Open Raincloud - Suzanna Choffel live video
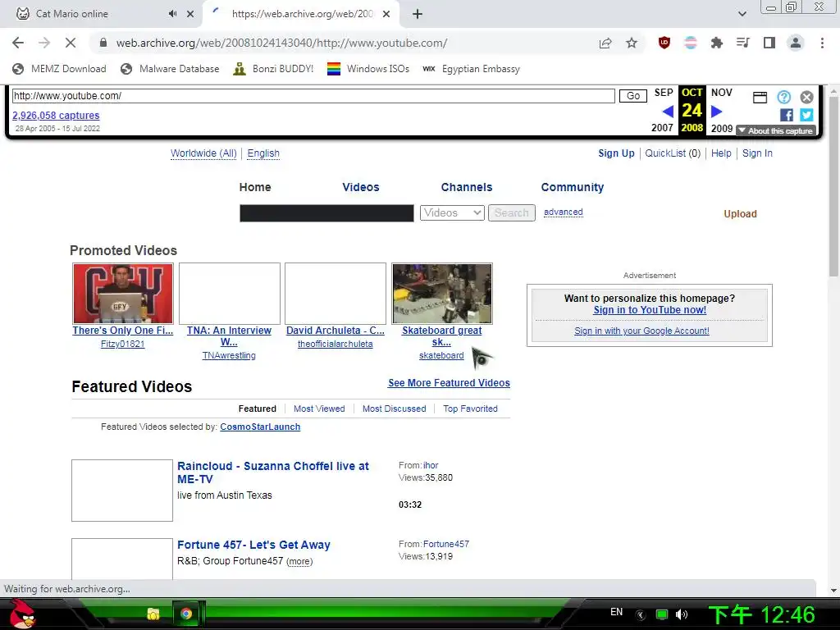Screen dimensions: 840x630 click(272, 472)
